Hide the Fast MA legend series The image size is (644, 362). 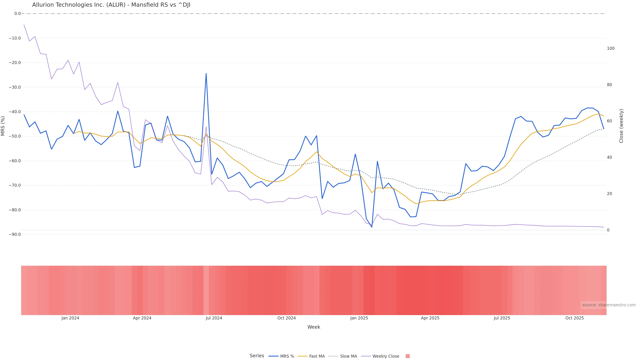click(x=317, y=356)
